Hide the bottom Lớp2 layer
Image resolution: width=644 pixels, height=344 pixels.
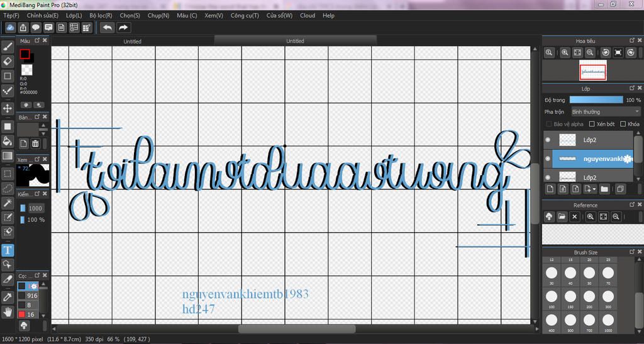pyautogui.click(x=548, y=177)
